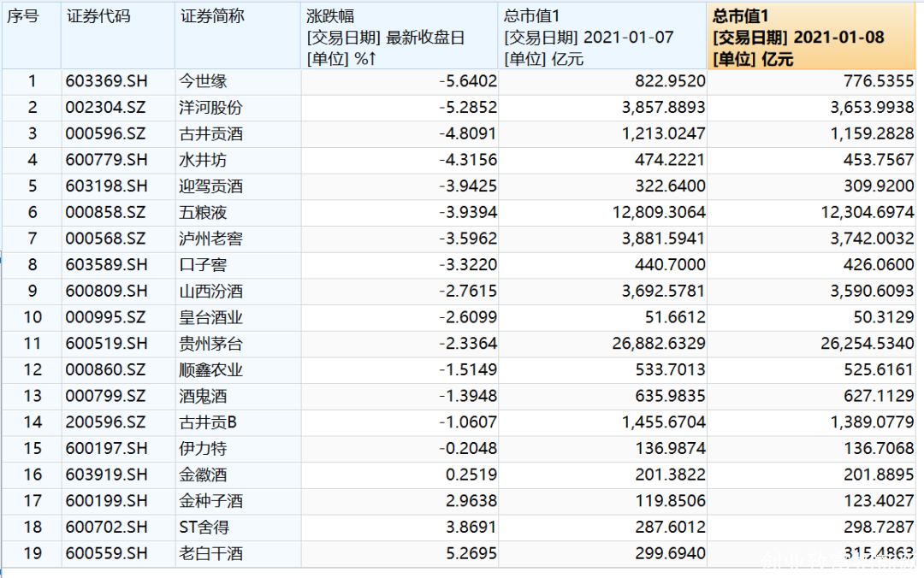The image size is (924, 578).
Task: Click stock name 泸州老窖
Action: click(x=210, y=239)
